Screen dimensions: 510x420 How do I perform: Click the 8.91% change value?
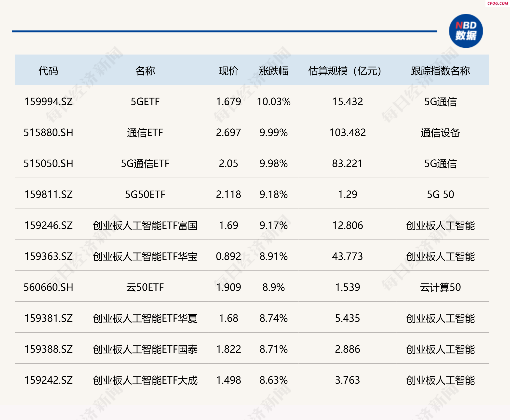[274, 256]
